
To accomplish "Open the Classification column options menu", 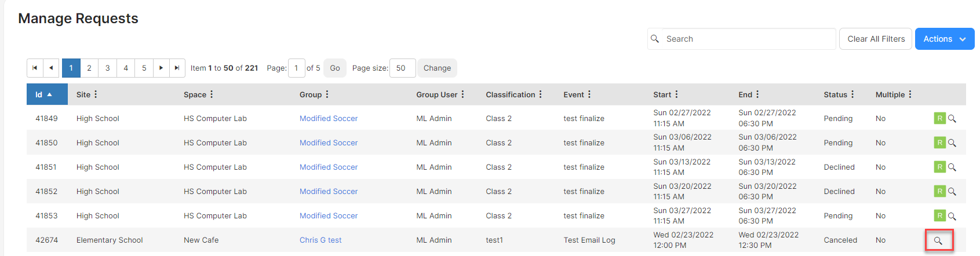I will (541, 94).
